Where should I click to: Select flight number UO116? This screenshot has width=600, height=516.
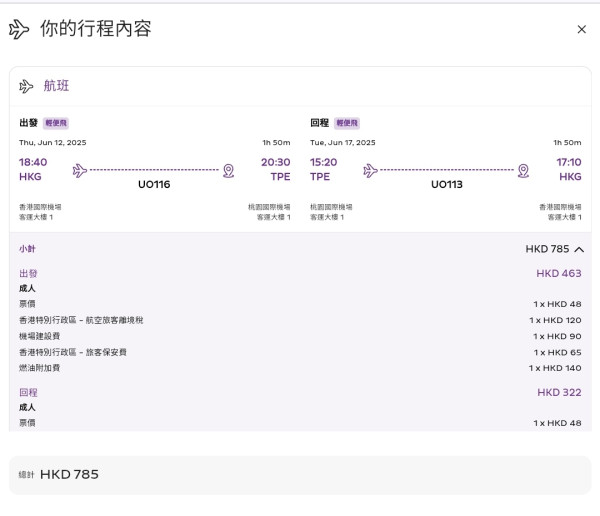(154, 185)
